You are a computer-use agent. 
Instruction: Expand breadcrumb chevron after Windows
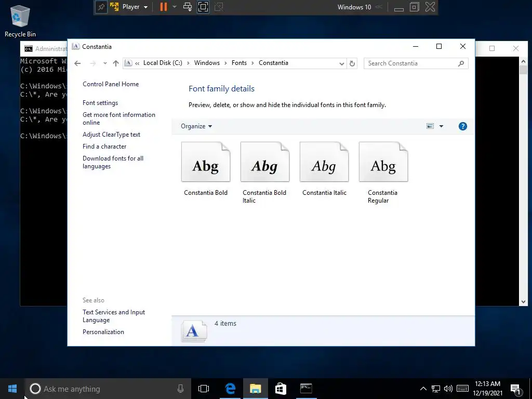click(225, 63)
